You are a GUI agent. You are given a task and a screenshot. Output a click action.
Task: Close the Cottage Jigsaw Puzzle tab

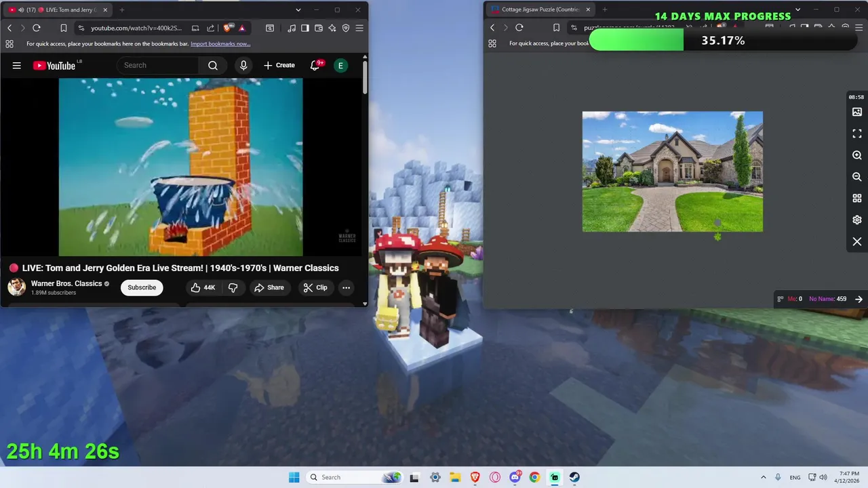(x=588, y=9)
